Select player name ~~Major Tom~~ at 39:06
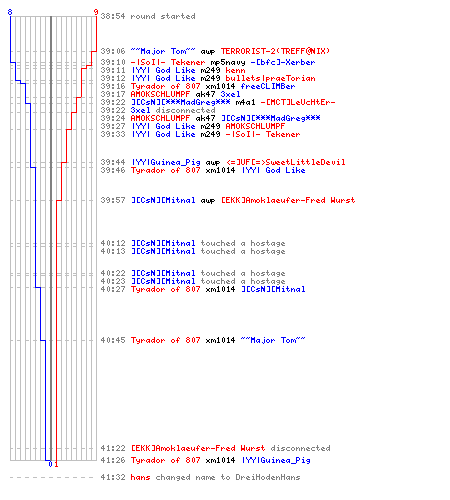 coord(163,51)
